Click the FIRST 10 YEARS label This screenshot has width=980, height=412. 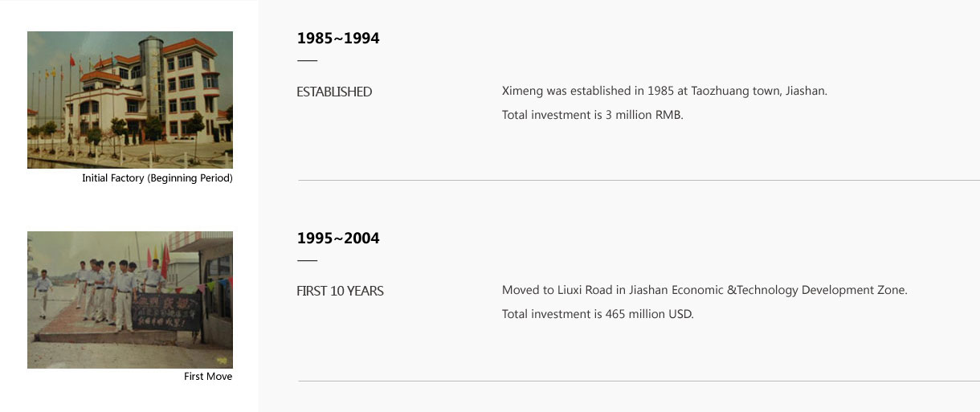click(x=340, y=291)
